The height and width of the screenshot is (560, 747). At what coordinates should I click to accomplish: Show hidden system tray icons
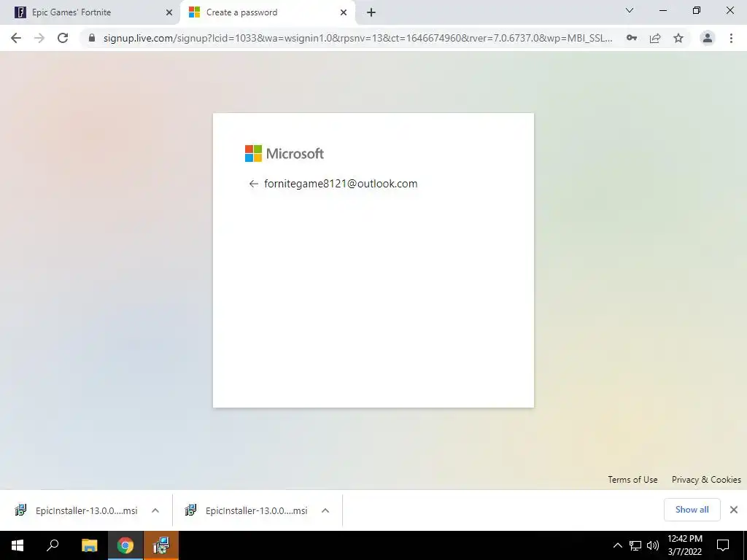click(x=617, y=545)
